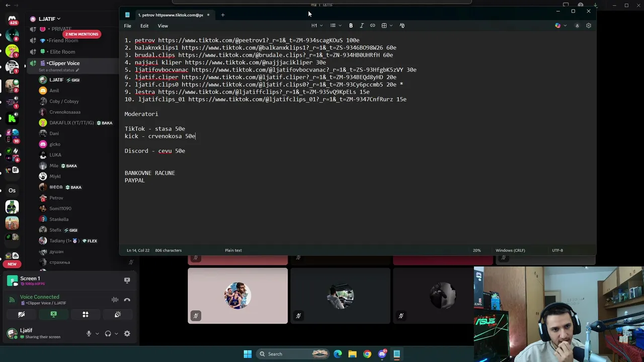Disconnect from voice channel
This screenshot has height=362, width=644.
point(127,300)
